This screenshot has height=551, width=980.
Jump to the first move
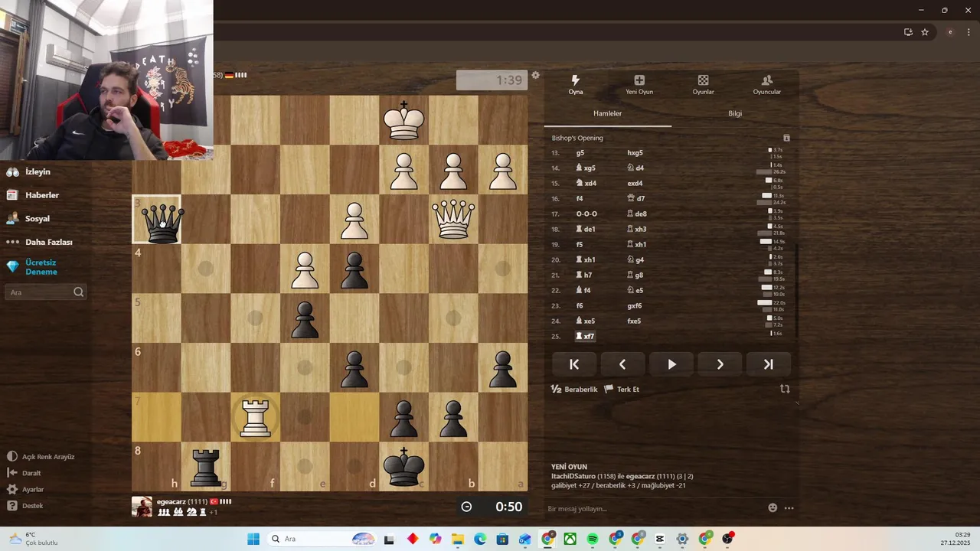point(574,364)
